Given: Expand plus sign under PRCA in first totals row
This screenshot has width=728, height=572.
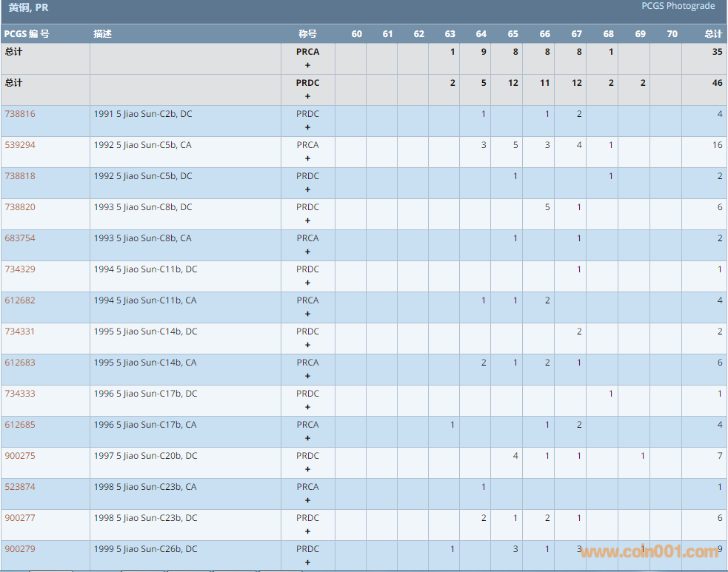Looking at the screenshot, I should (307, 65).
